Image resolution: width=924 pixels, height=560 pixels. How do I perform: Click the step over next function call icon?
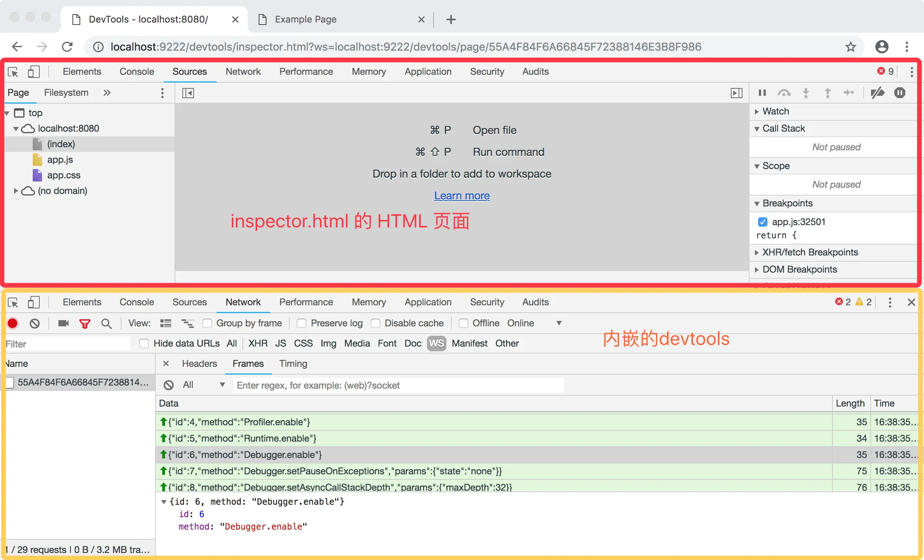coord(784,93)
